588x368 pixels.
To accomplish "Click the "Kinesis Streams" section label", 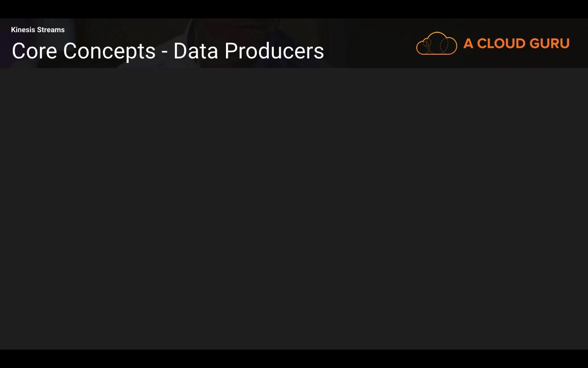I will pyautogui.click(x=38, y=30).
